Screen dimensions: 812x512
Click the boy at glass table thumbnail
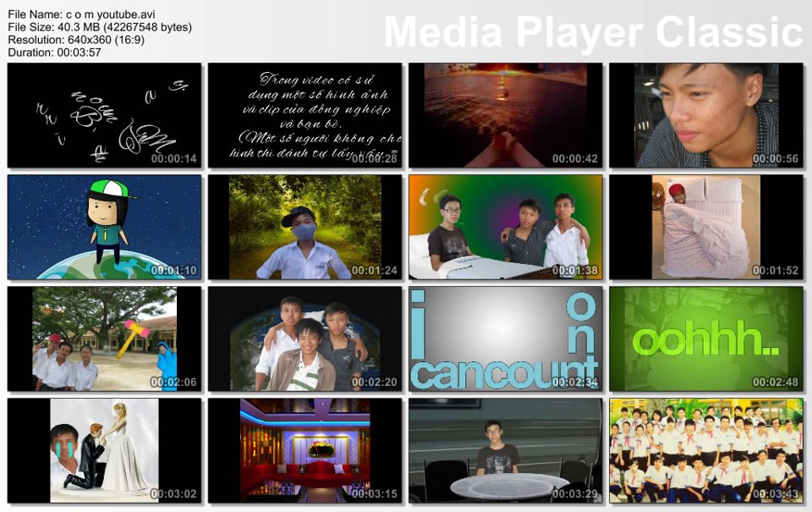click(506, 450)
